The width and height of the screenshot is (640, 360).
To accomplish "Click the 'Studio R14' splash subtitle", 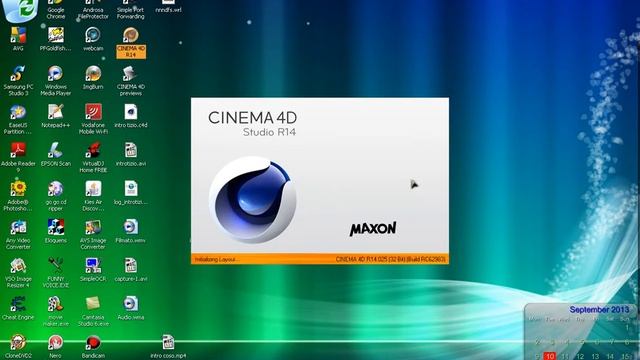I will [269, 132].
